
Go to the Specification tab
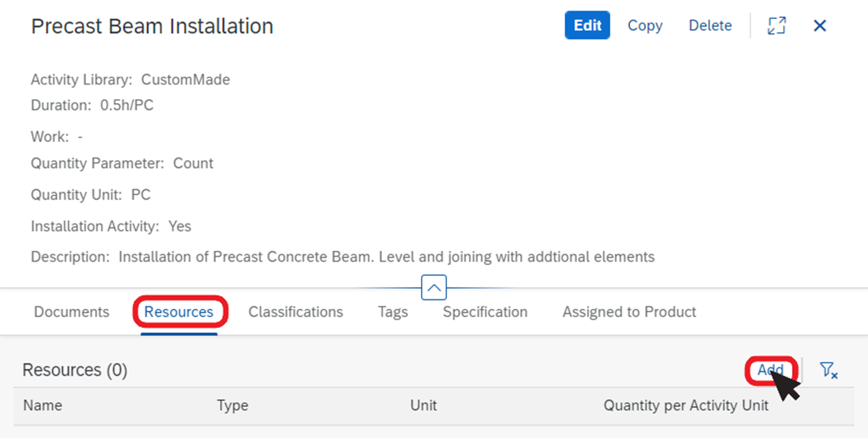pyautogui.click(x=485, y=312)
